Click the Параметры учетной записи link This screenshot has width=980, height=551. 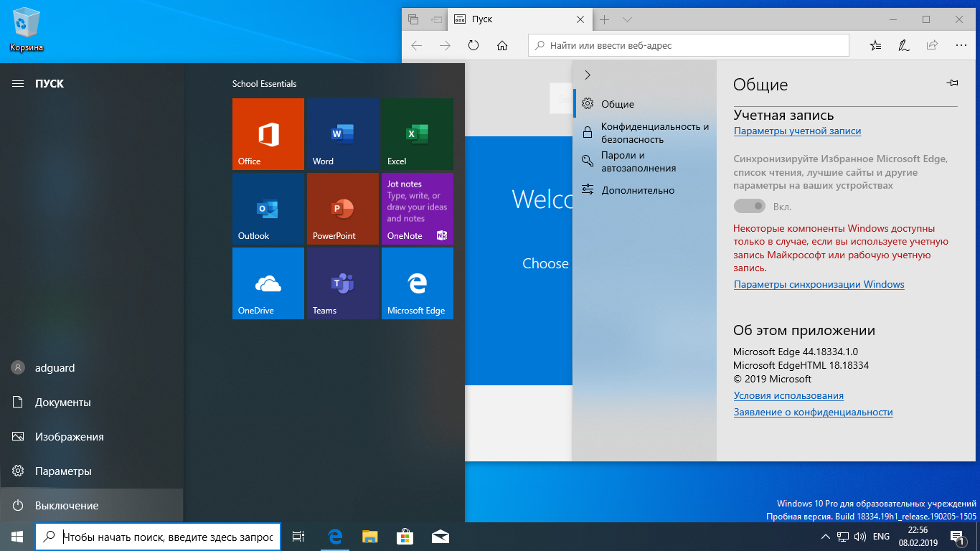coord(797,131)
